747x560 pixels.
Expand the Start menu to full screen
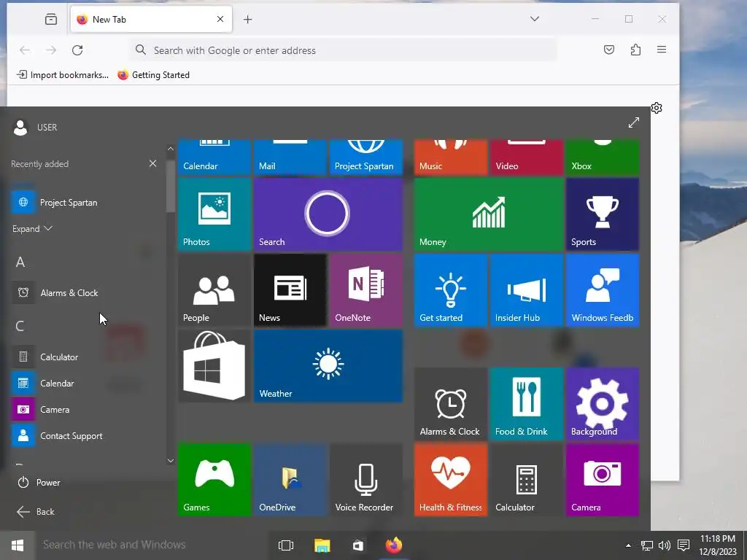point(634,122)
